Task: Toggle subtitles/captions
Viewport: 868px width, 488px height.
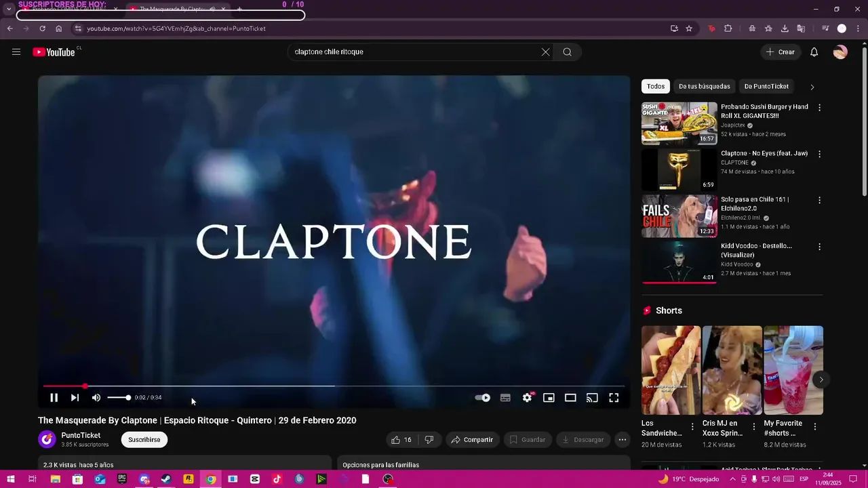Action: point(505,398)
